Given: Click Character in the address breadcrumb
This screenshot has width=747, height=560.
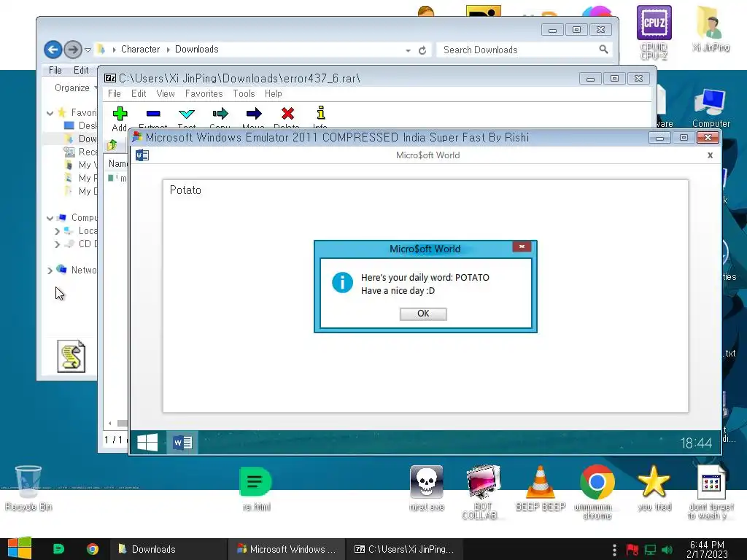Looking at the screenshot, I should 141,49.
